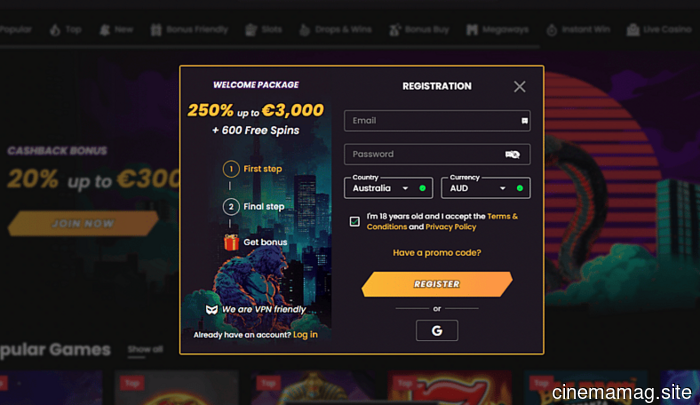Screen dimensions: 700x405
Task: Focus the Password input field
Action: [420, 154]
